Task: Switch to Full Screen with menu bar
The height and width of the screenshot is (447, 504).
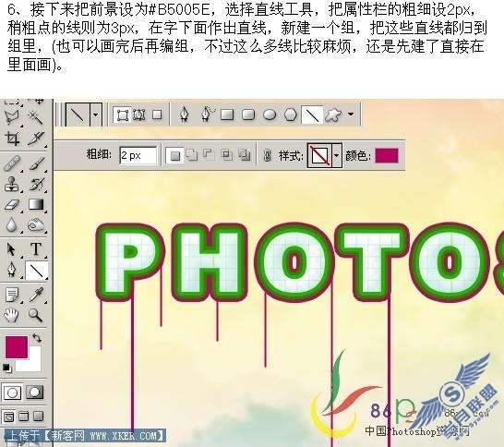Action: [x=23, y=417]
